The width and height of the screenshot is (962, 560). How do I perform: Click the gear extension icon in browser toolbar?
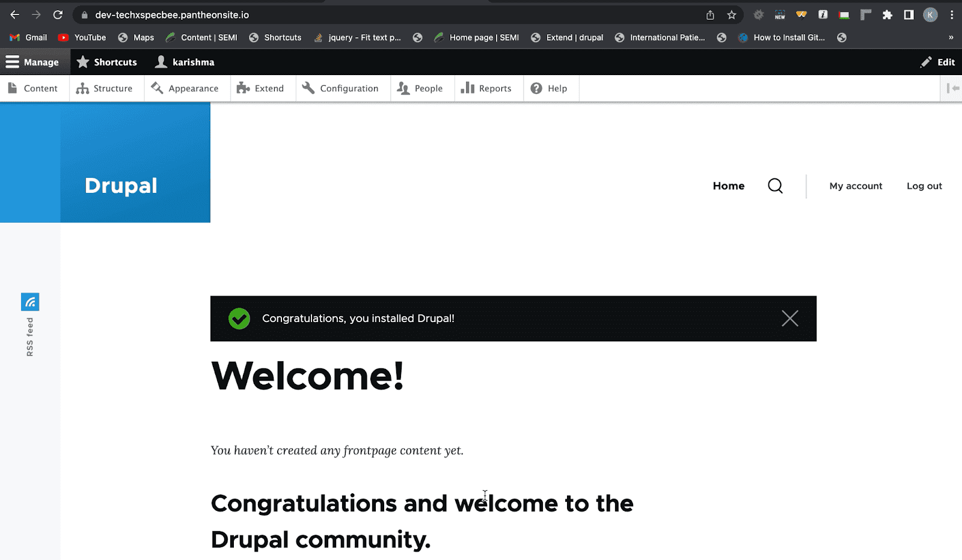[759, 15]
